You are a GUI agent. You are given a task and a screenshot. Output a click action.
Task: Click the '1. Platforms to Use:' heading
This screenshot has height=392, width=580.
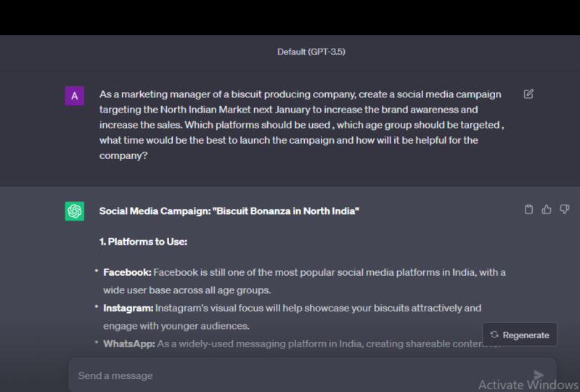(143, 242)
